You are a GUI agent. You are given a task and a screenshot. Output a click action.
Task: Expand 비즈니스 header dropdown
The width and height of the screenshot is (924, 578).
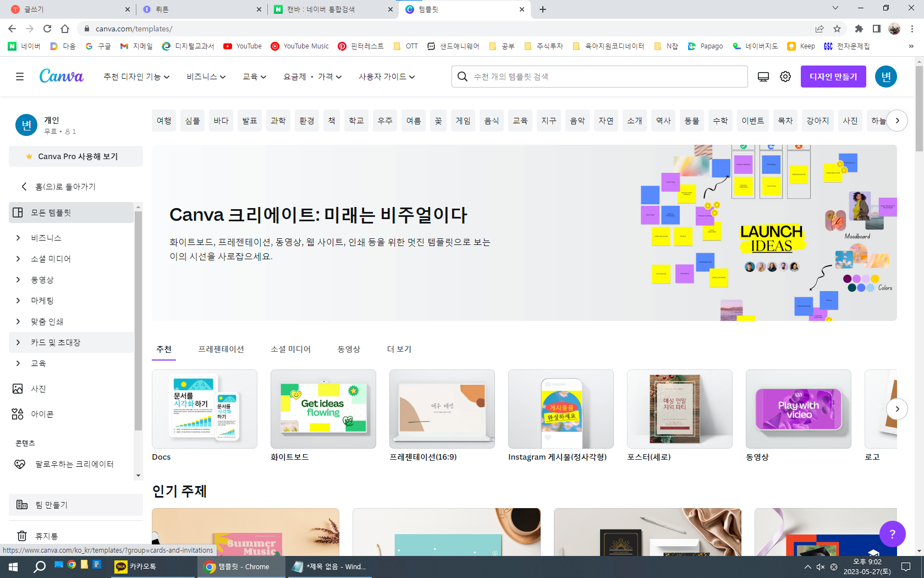(206, 77)
